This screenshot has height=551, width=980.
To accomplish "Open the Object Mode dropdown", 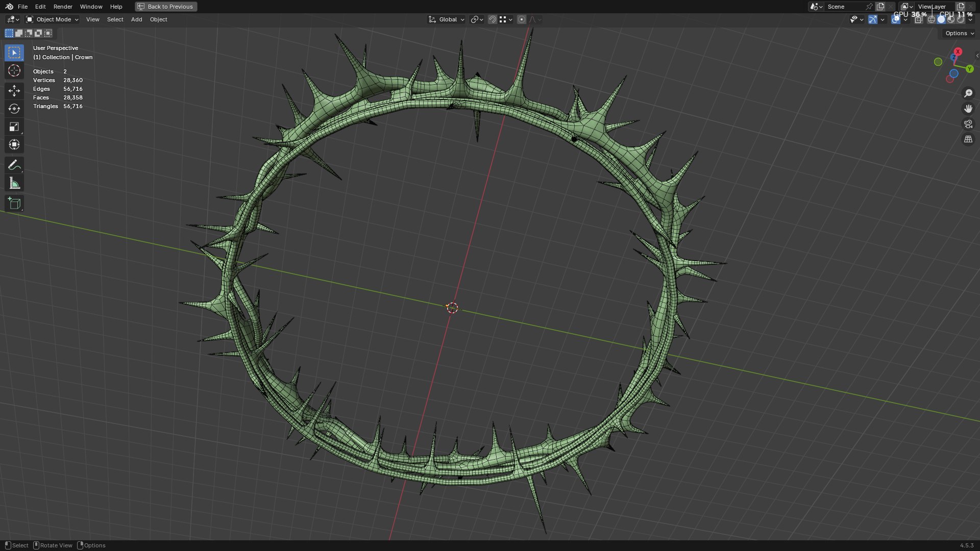I will coord(52,19).
